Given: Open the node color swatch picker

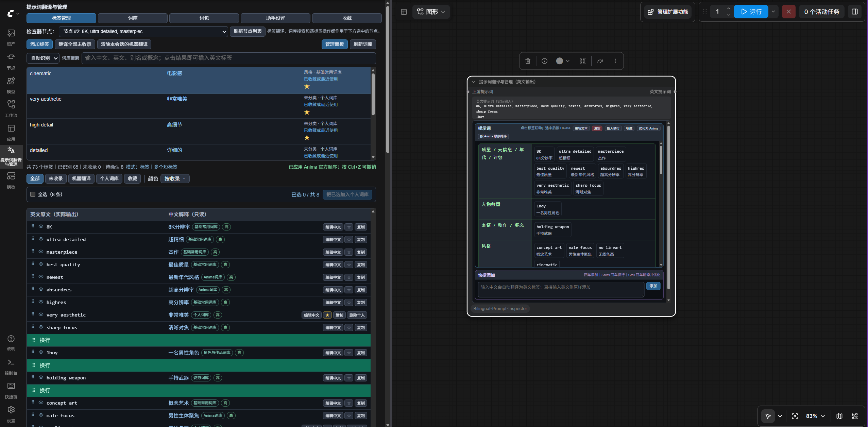Looking at the screenshot, I should 563,61.
